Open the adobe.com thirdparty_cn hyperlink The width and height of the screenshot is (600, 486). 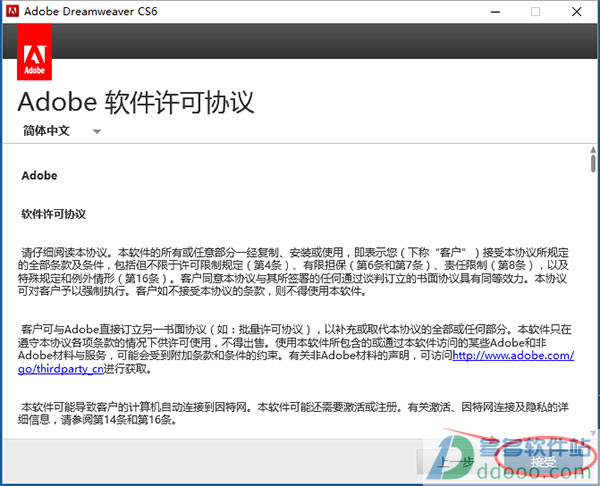tap(513, 356)
